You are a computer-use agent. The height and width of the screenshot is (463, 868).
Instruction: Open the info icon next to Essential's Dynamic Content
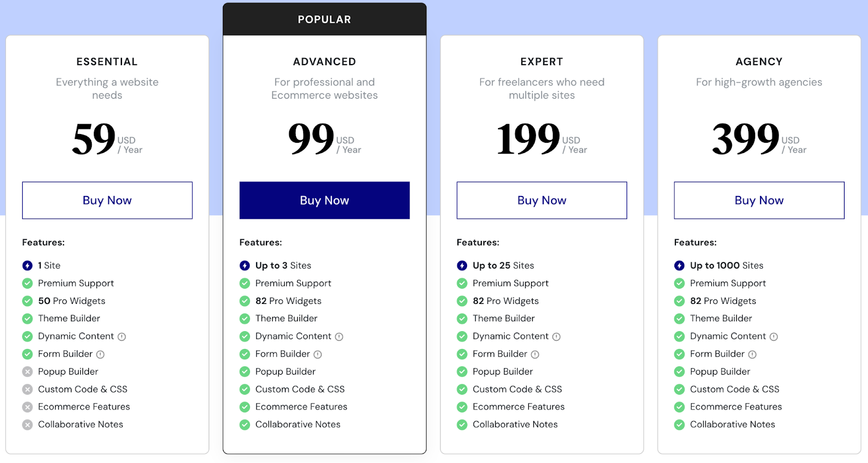tap(123, 337)
